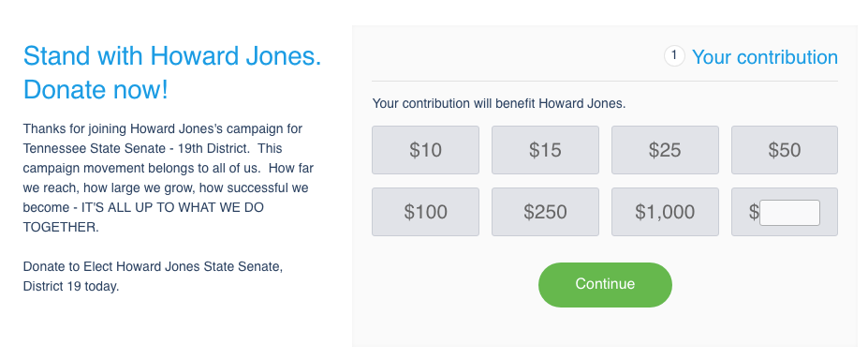Choose the $15 contribution tile
This screenshot has width=868, height=360.
[545, 150]
